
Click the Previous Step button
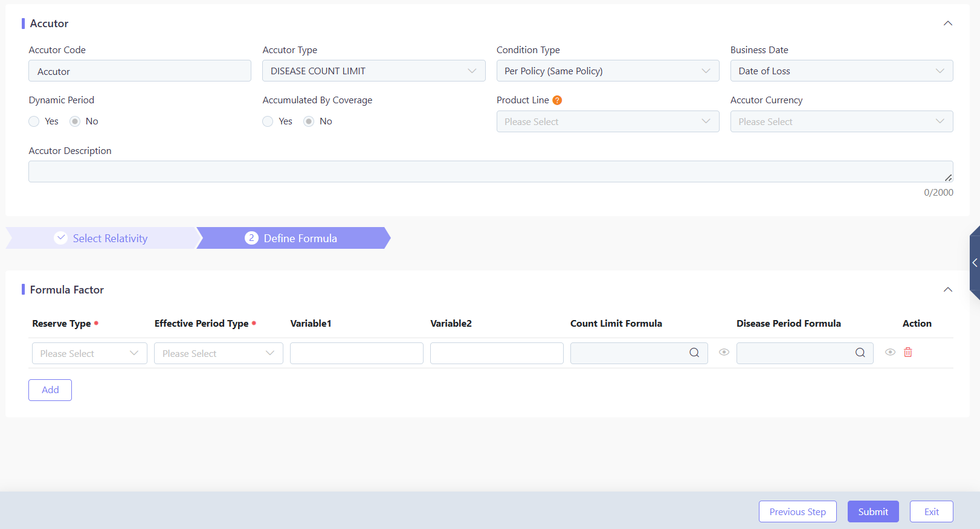(x=798, y=511)
